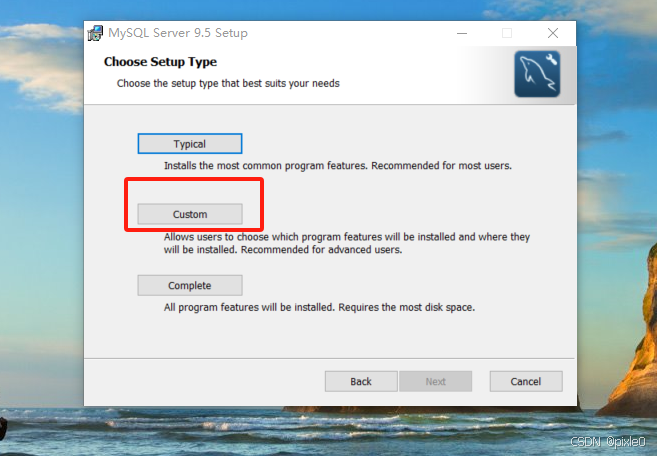Select the Custom setup type button
Viewport: 657px width, 456px height.
[x=190, y=214]
